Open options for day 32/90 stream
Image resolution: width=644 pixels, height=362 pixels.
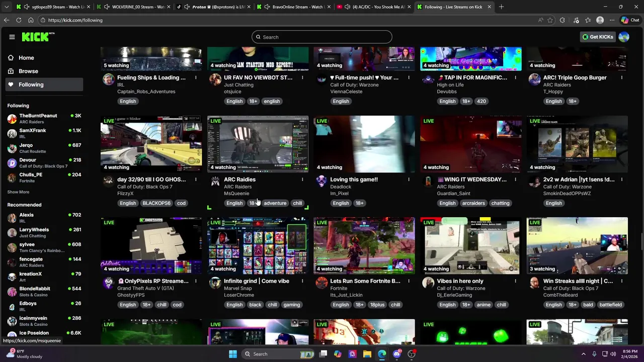click(196, 179)
